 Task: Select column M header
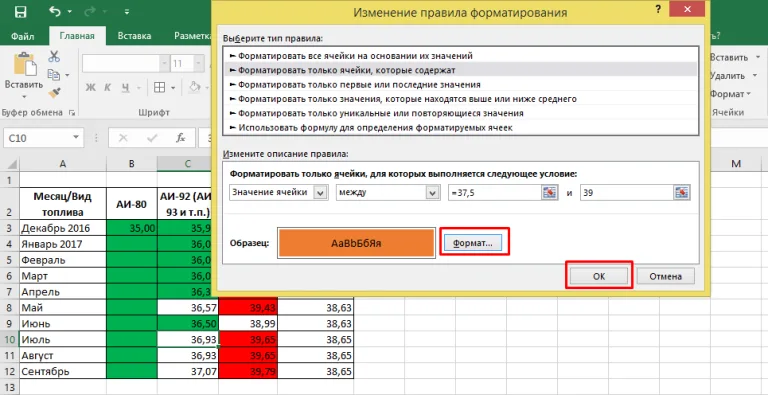coord(736,164)
